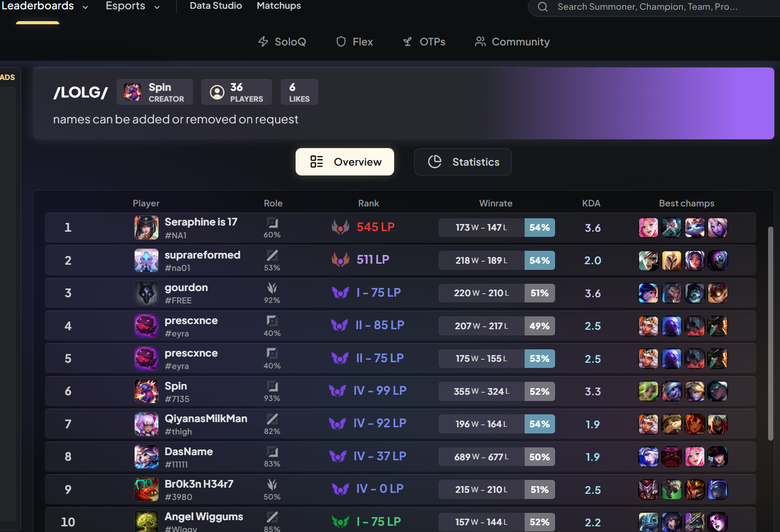This screenshot has width=780, height=532.
Task: Click the 3.3 KDA value
Action: [x=593, y=392]
